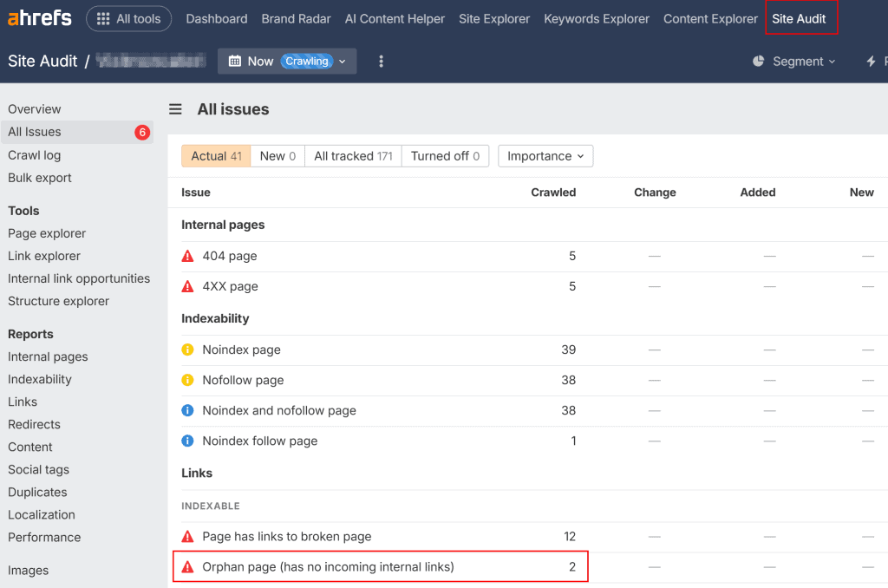This screenshot has height=588, width=888.
Task: Open Bulk export in the sidebar
Action: pos(40,178)
